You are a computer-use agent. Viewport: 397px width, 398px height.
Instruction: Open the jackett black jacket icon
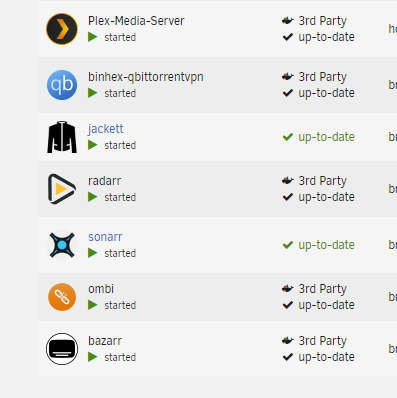pos(62,137)
